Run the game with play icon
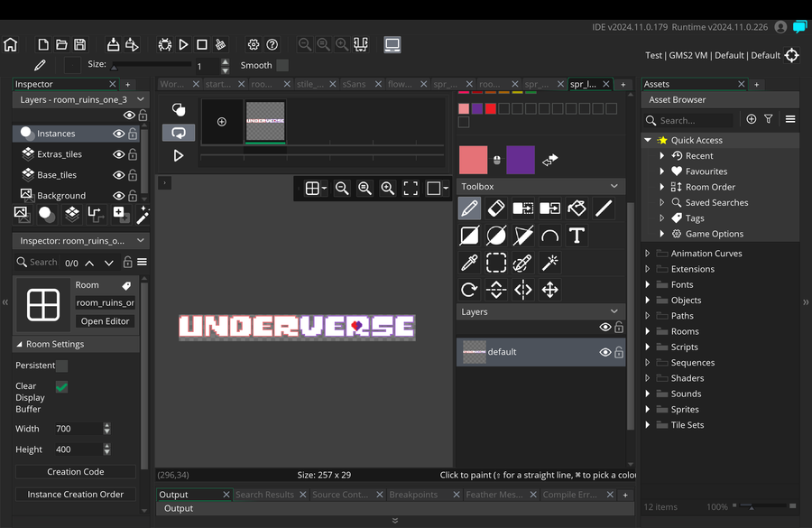Viewport: 812px width, 528px height. click(x=183, y=44)
